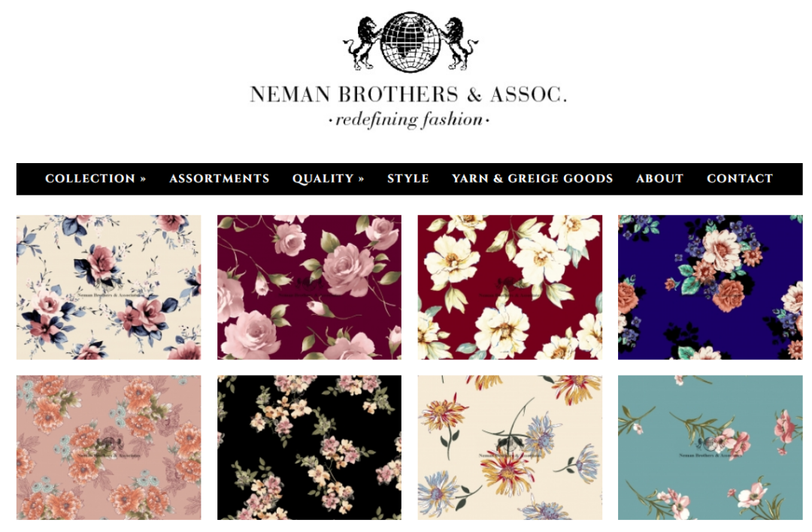Select Yarn & Greige Goods link
Image resolution: width=812 pixels, height=532 pixels.
click(532, 179)
